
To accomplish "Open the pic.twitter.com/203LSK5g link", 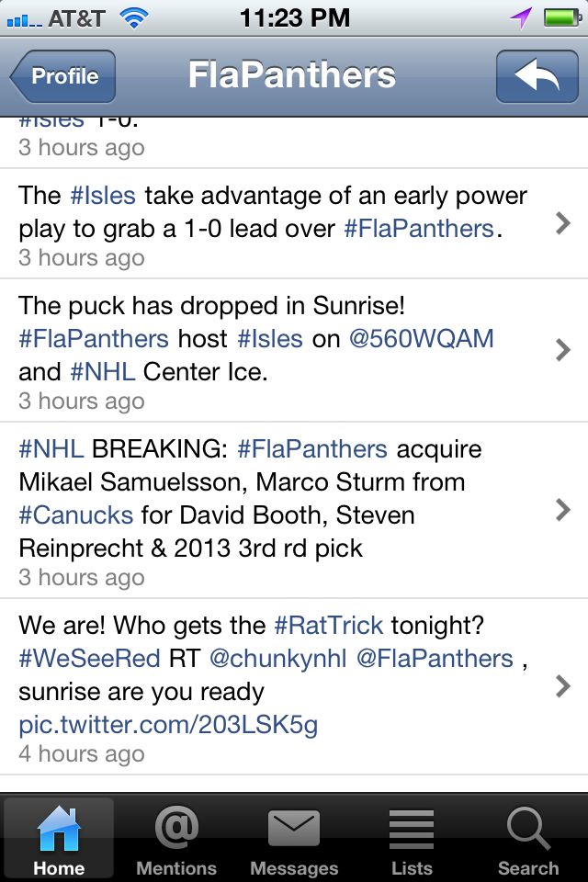I will pyautogui.click(x=168, y=725).
